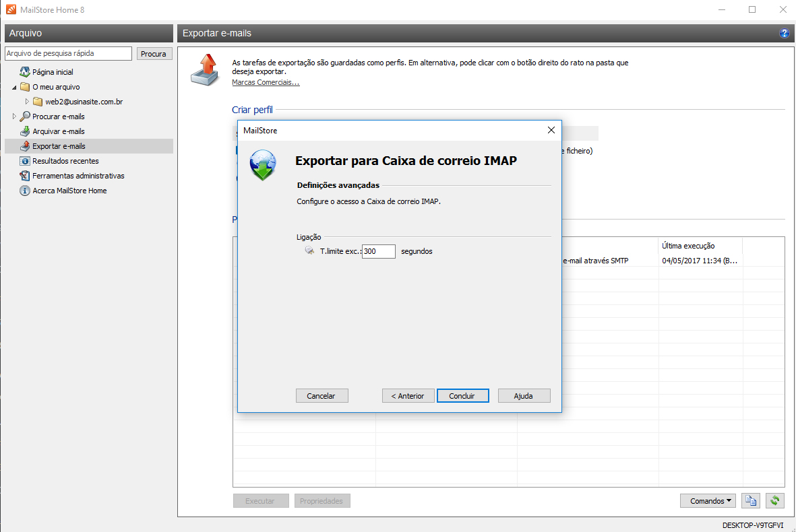Expand the web2@usinasite.com.br folder
The height and width of the screenshot is (532, 796).
click(28, 102)
